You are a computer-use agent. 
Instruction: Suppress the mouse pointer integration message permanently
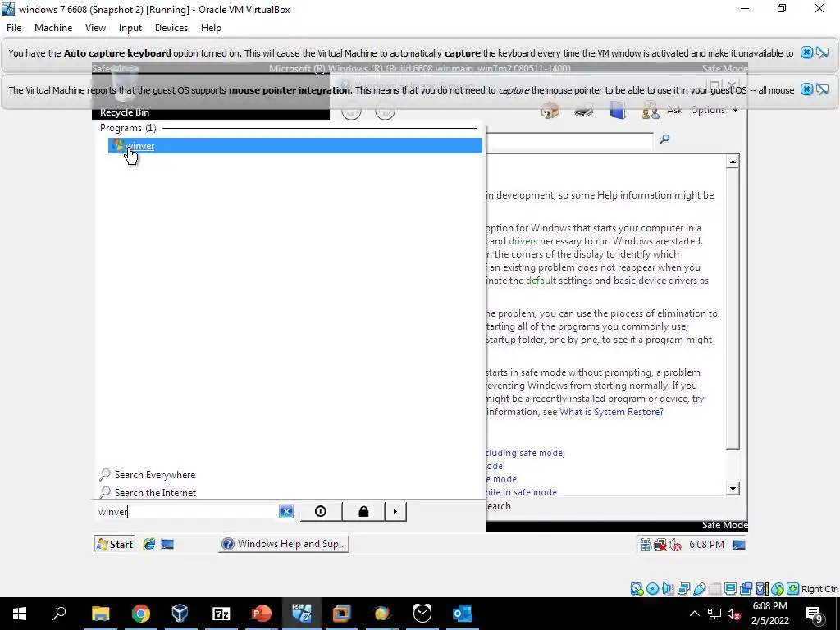[823, 89]
